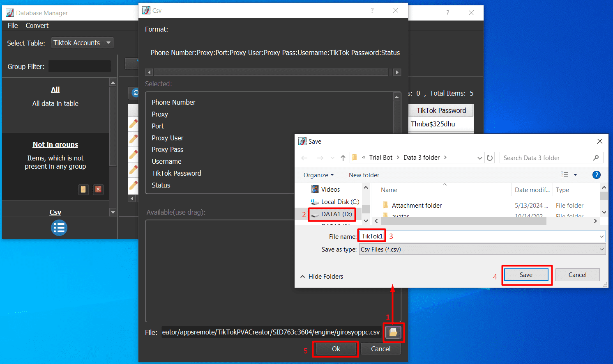
Task: Select Status in the Selected list
Action: tap(161, 185)
